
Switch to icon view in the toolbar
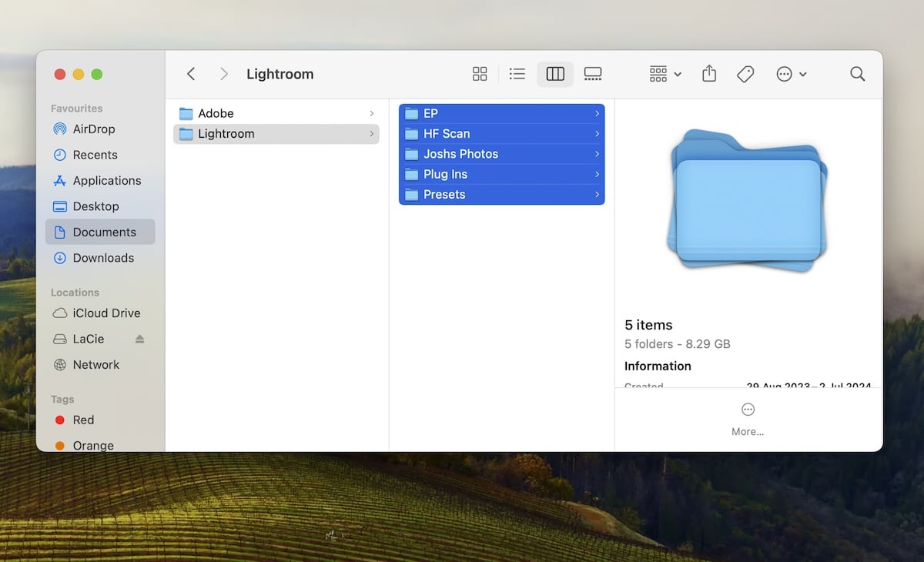tap(480, 73)
